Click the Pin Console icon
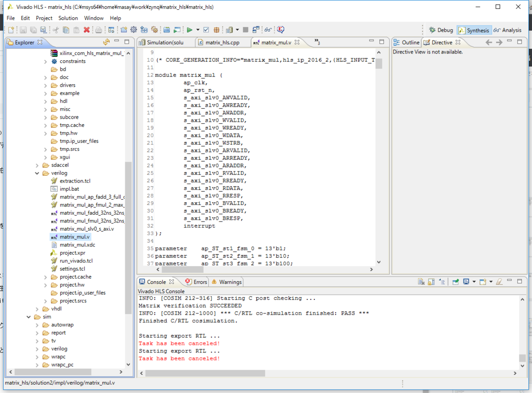This screenshot has width=532, height=393. point(455,282)
